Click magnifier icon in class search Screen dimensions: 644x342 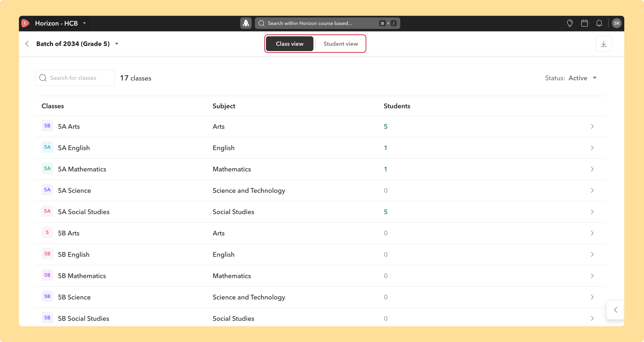click(x=43, y=78)
